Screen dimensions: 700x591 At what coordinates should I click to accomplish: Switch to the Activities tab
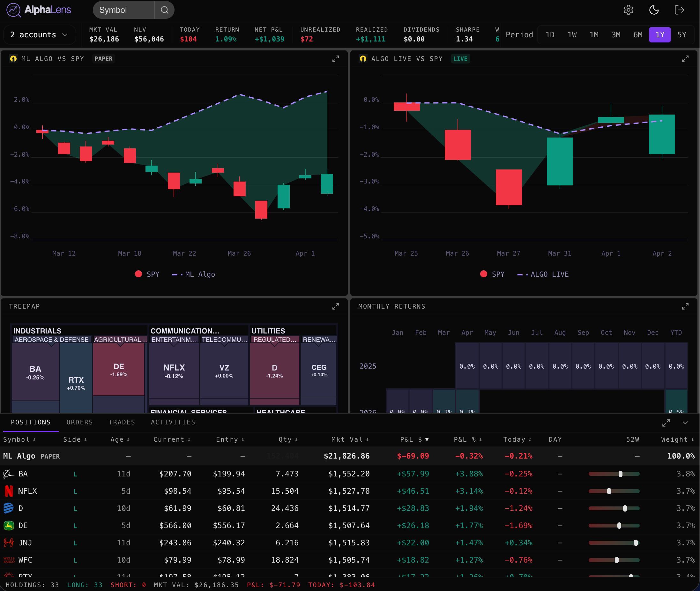[x=173, y=423]
